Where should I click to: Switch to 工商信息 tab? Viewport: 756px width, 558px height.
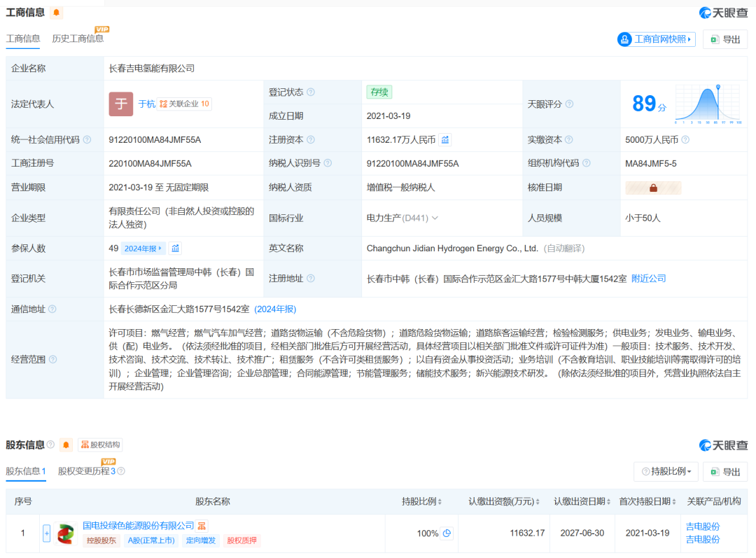pyautogui.click(x=23, y=39)
